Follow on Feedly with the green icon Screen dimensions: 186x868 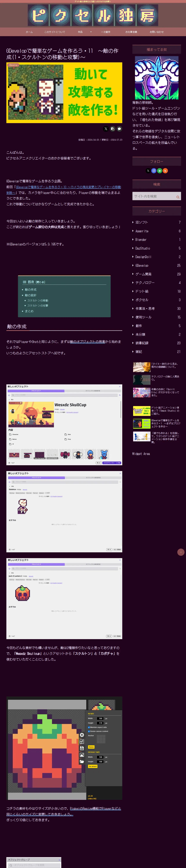[159, 171]
